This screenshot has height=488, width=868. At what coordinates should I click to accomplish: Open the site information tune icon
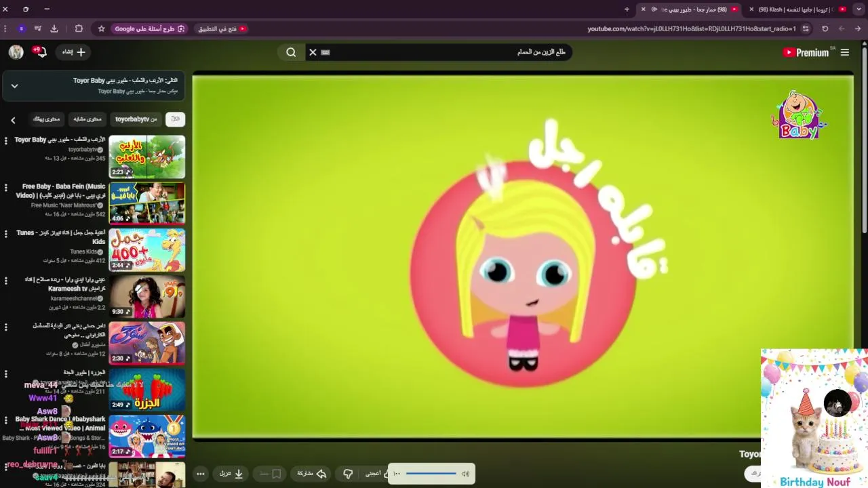point(806,28)
